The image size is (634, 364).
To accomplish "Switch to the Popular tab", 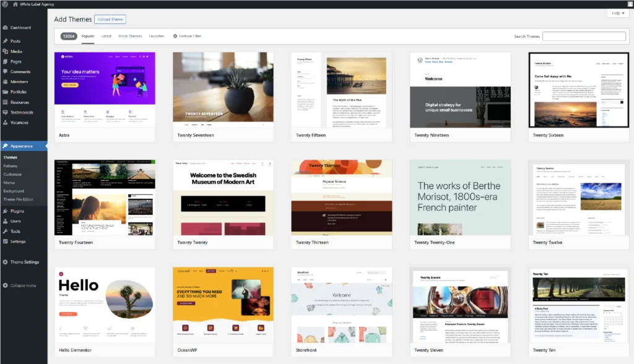I will tap(88, 36).
